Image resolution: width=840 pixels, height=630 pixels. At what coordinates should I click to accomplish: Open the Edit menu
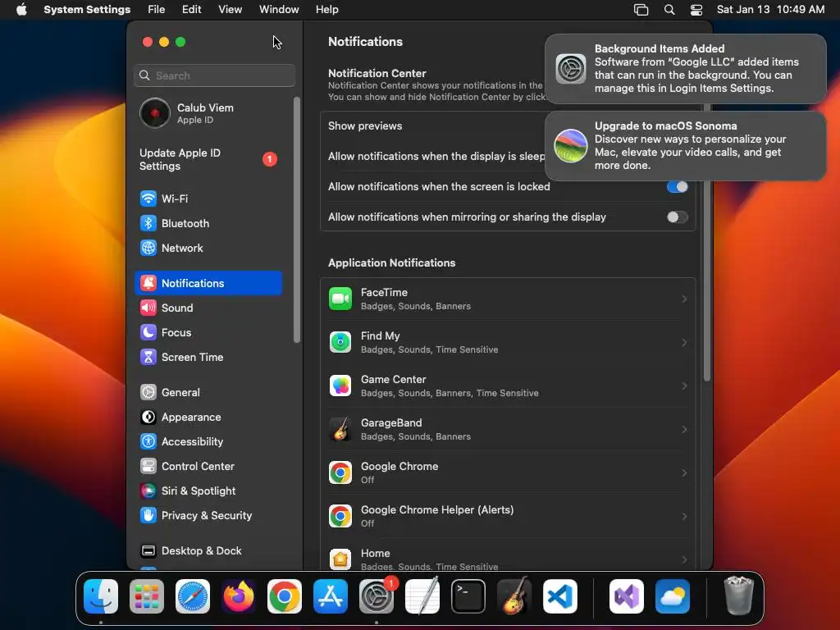click(x=192, y=10)
